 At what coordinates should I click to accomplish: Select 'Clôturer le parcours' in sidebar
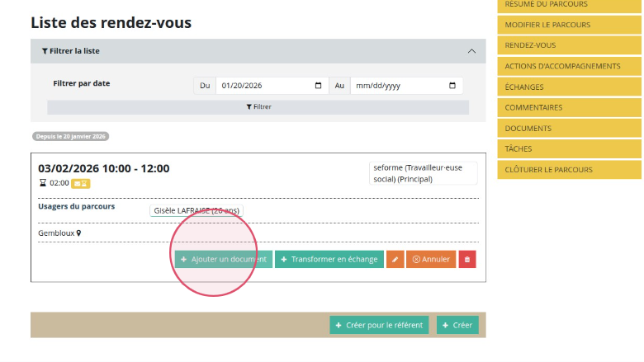click(x=549, y=170)
